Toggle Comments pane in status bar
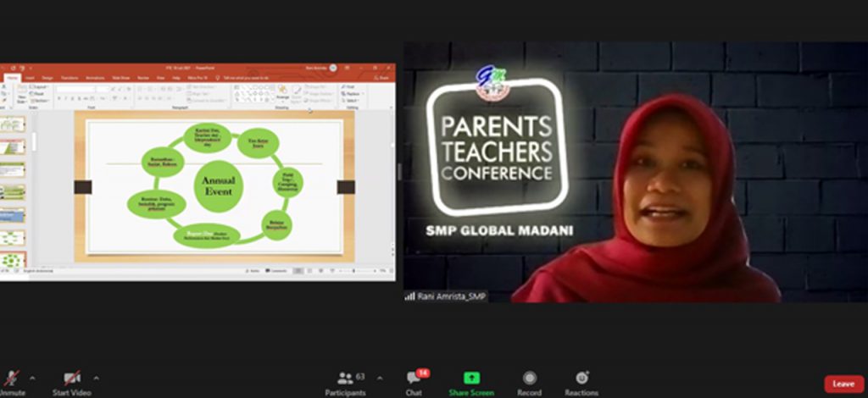868x398 pixels. tap(276, 271)
